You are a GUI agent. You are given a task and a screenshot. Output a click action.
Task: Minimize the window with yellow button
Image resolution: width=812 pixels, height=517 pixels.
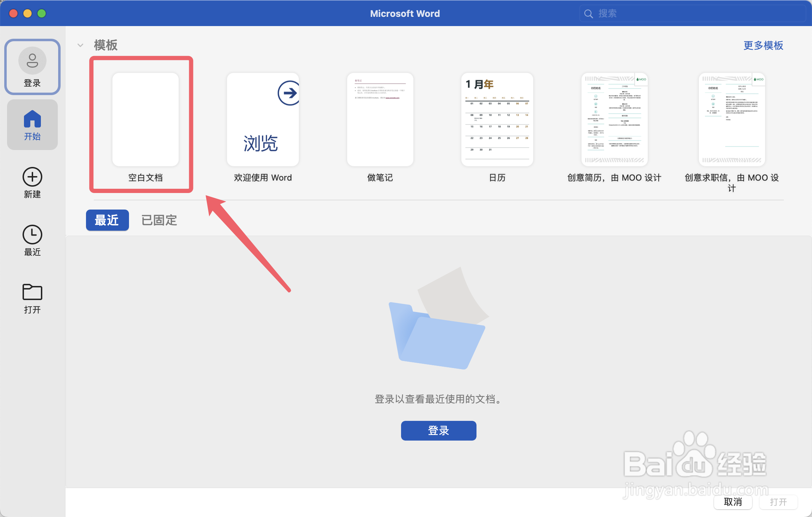point(27,13)
